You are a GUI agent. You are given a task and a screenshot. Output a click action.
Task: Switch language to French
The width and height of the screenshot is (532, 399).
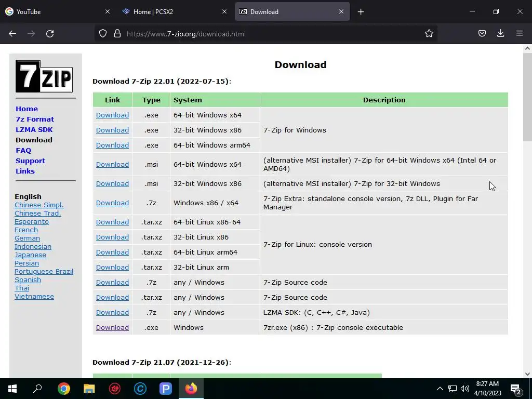26,230
